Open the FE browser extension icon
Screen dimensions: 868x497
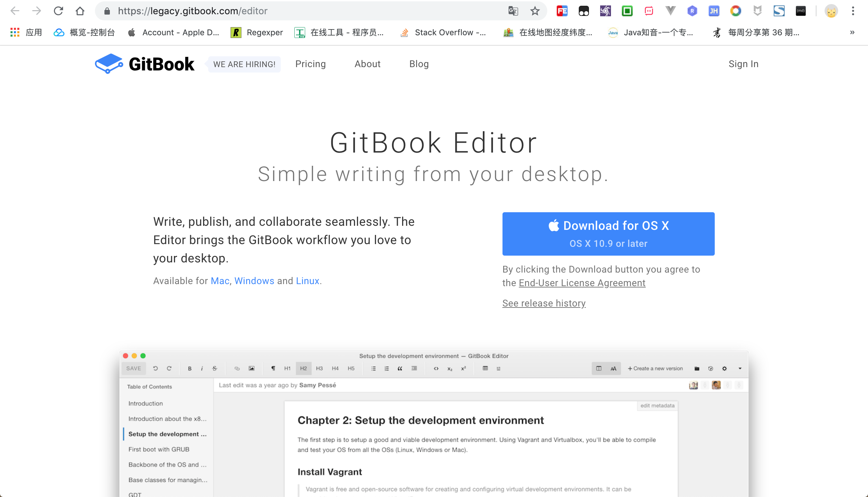(x=562, y=11)
